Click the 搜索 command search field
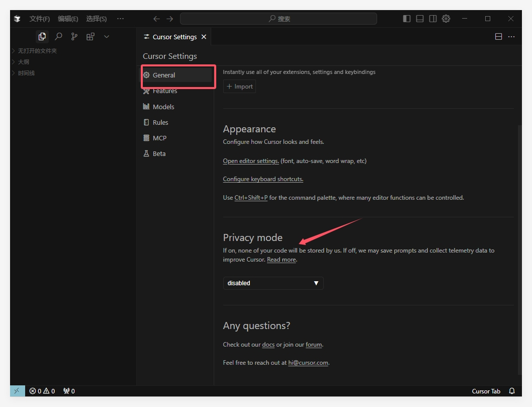The width and height of the screenshot is (532, 407). coord(278,19)
